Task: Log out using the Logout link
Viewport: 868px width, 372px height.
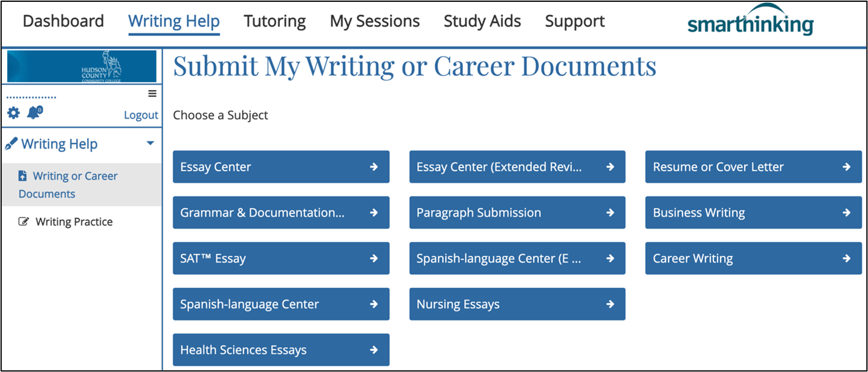Action: pyautogui.click(x=141, y=115)
